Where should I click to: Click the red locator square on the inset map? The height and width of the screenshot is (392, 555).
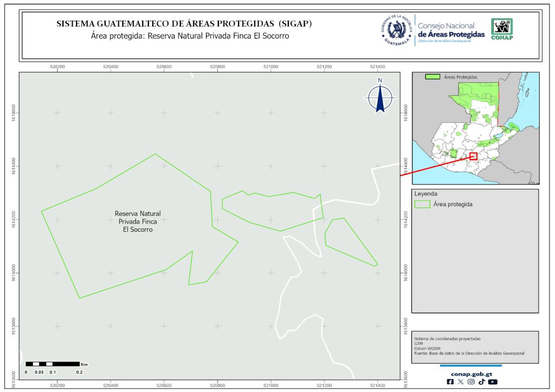(x=473, y=156)
